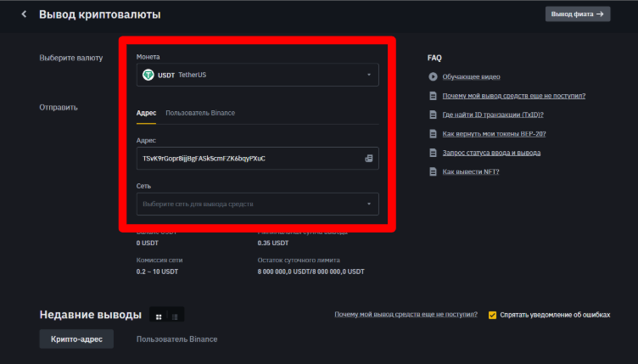
Task: Open Запрос статуса ввода и вывода link
Action: point(491,153)
